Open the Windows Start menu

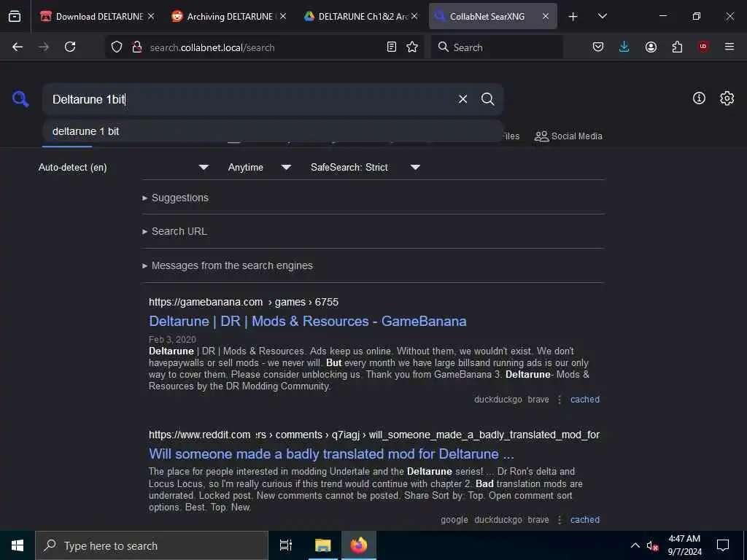click(18, 545)
